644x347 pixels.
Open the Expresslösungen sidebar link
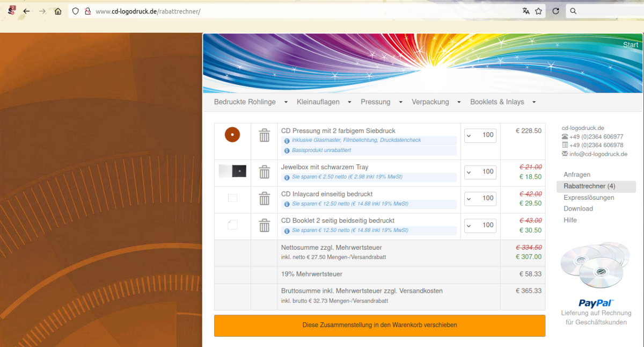tap(589, 198)
